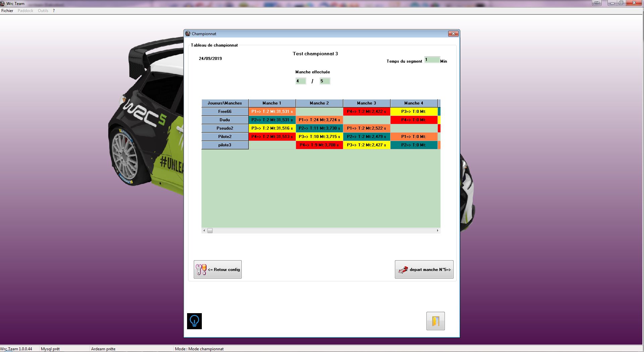Click the wrench icon on Retour config
Viewport: 644px width, 352px height.
(201, 270)
